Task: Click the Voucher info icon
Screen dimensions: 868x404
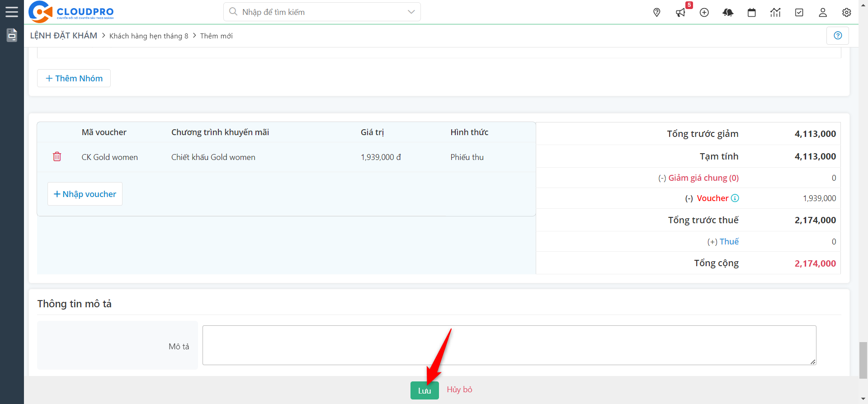Action: [735, 198]
